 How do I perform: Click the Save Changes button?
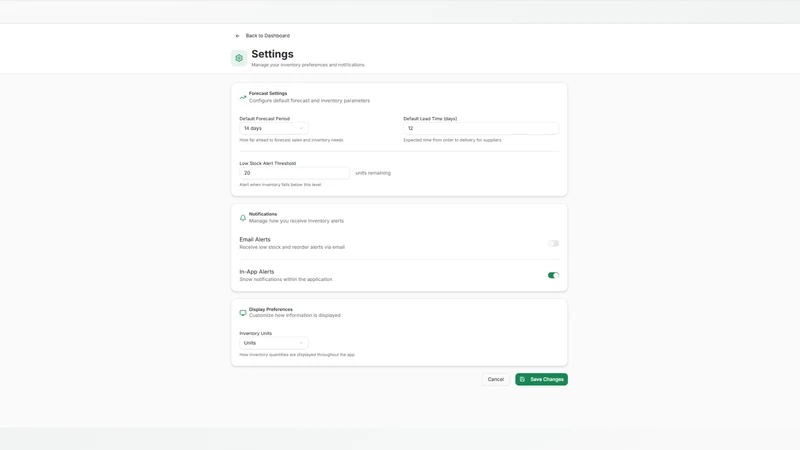541,380
